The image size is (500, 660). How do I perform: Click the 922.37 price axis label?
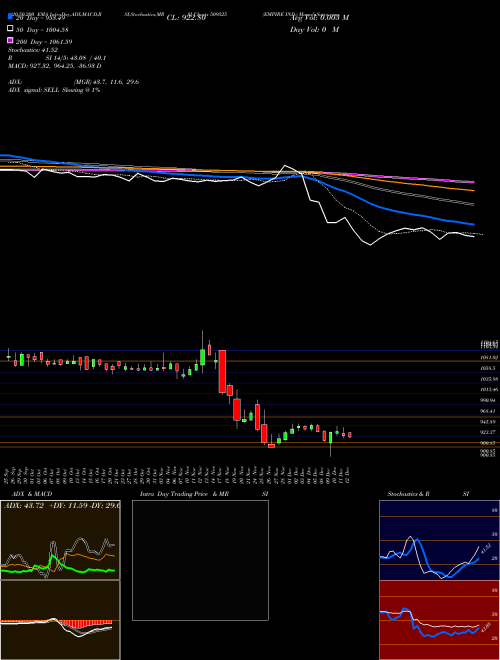[488, 432]
